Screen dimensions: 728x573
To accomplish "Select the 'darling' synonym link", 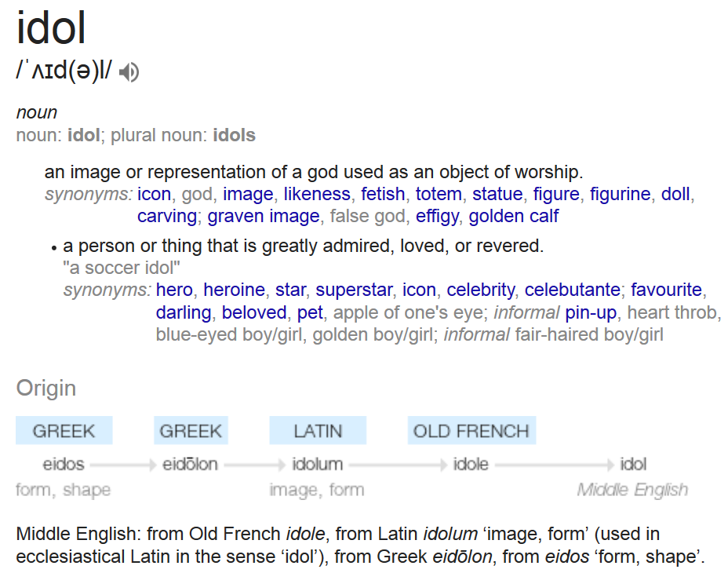I will [184, 312].
